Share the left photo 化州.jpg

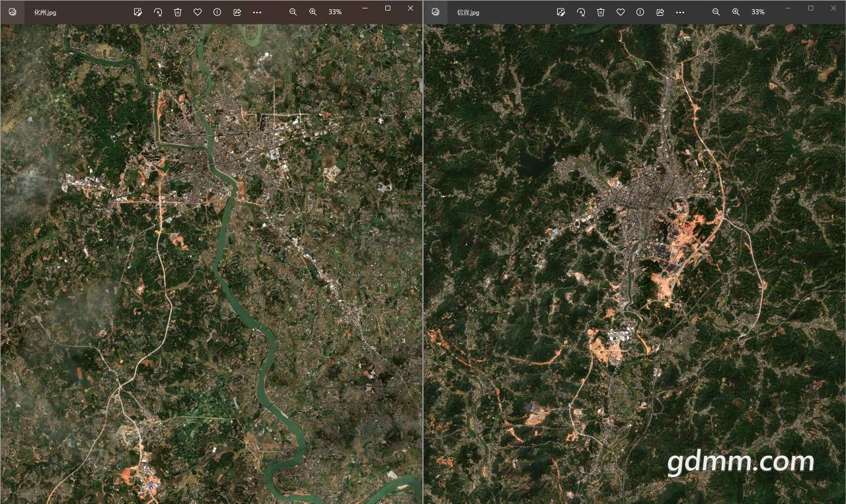click(x=237, y=12)
